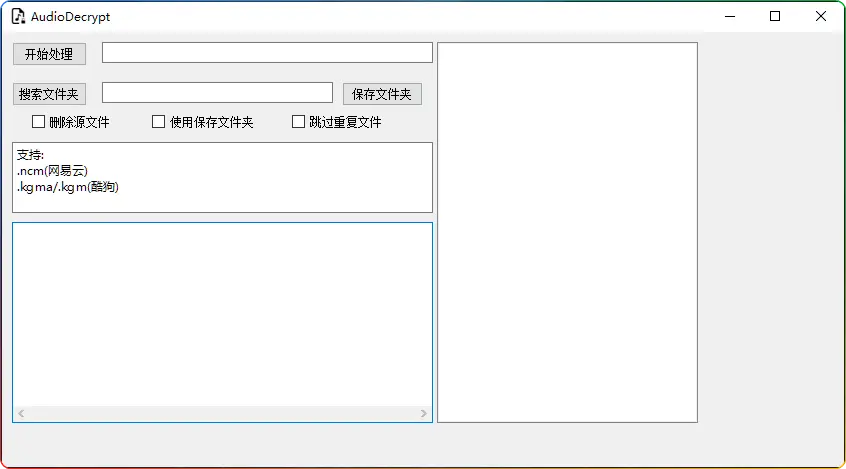
Task: Click the .kgma/.kgm(酷狗) line in support box
Action: pyautogui.click(x=67, y=187)
